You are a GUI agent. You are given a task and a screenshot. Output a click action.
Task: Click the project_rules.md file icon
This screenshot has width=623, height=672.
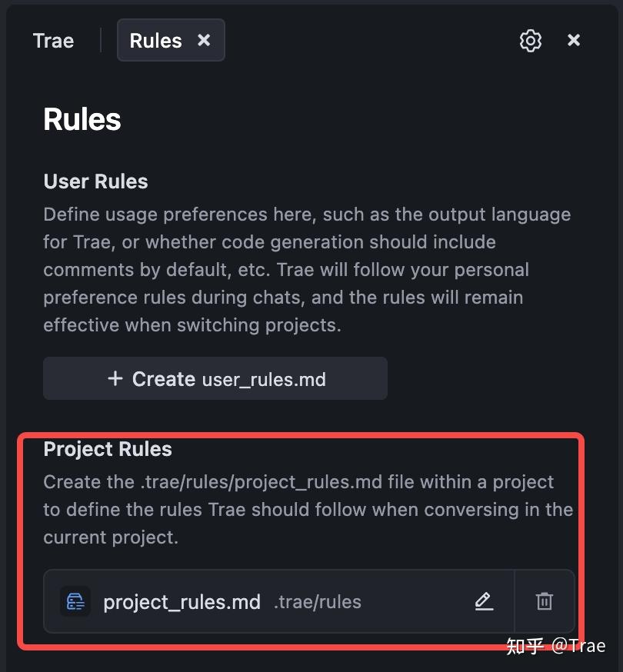coord(75,601)
